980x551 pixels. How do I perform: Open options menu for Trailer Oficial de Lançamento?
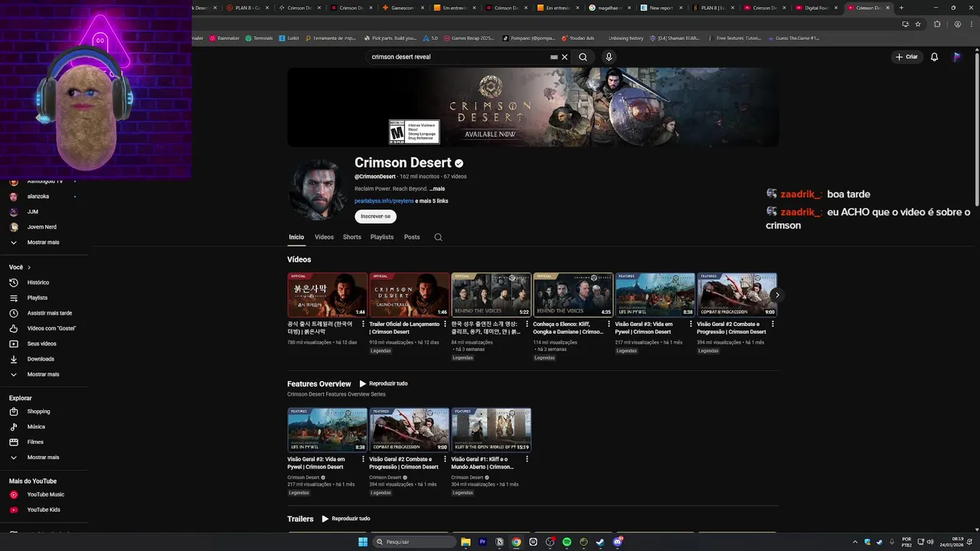pos(445,324)
